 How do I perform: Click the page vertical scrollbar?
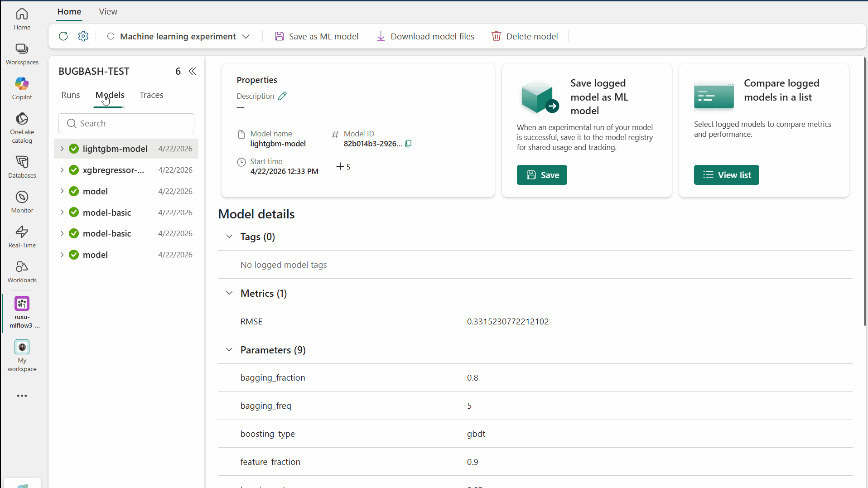pyautogui.click(x=865, y=190)
